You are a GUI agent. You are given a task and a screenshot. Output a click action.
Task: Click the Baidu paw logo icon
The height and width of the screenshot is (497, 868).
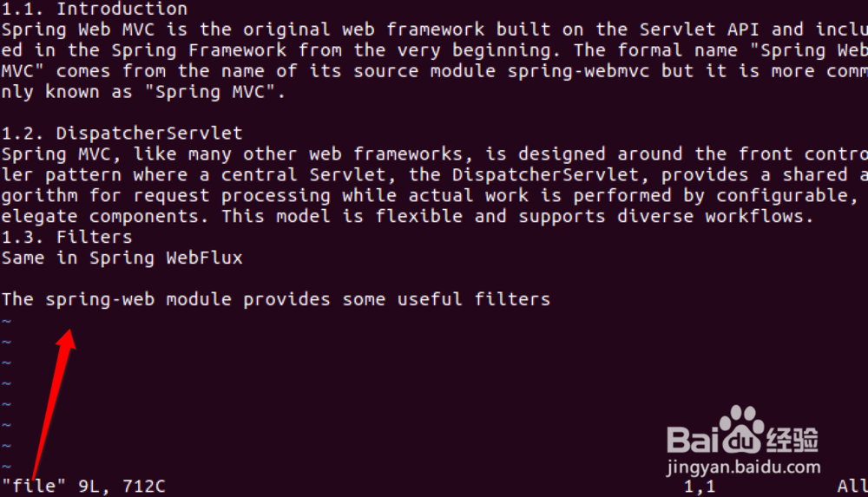742,429
